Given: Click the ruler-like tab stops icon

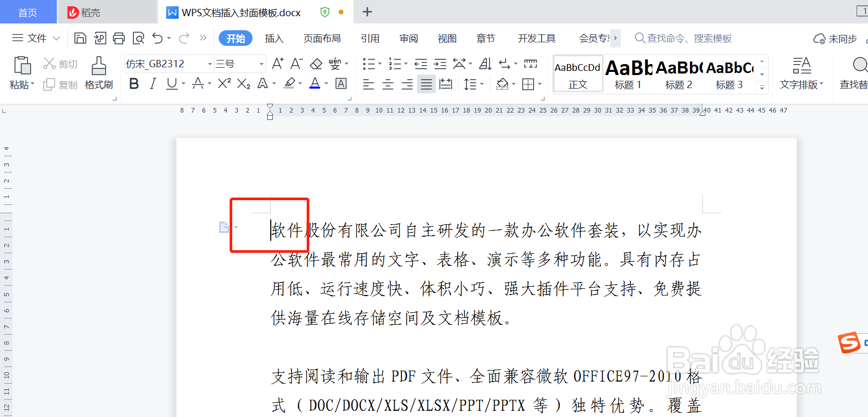Looking at the screenshot, I should 531,64.
